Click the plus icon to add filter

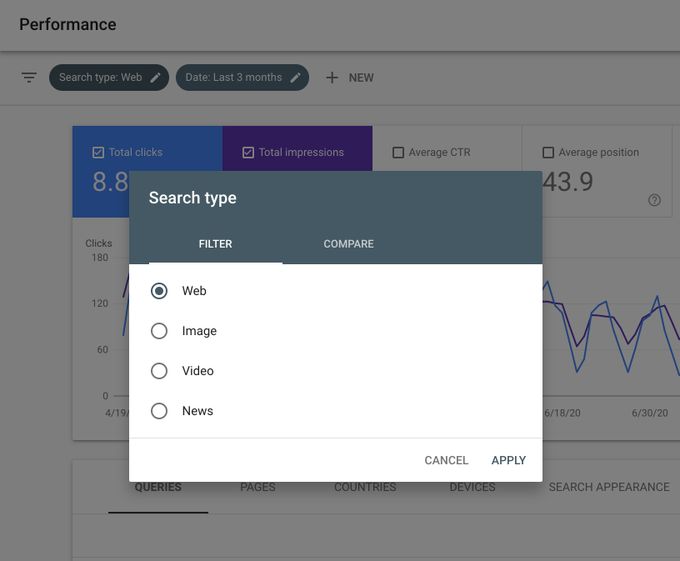332,78
